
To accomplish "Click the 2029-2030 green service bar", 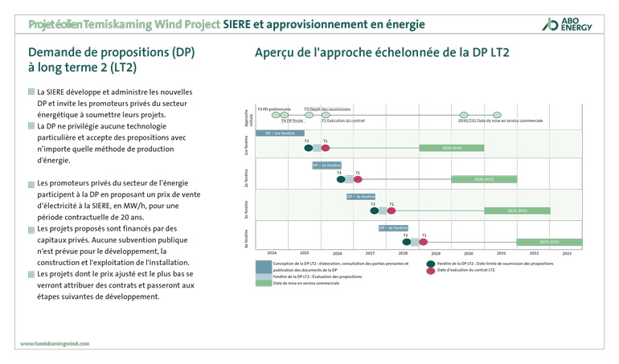I will pyautogui.click(x=451, y=148).
